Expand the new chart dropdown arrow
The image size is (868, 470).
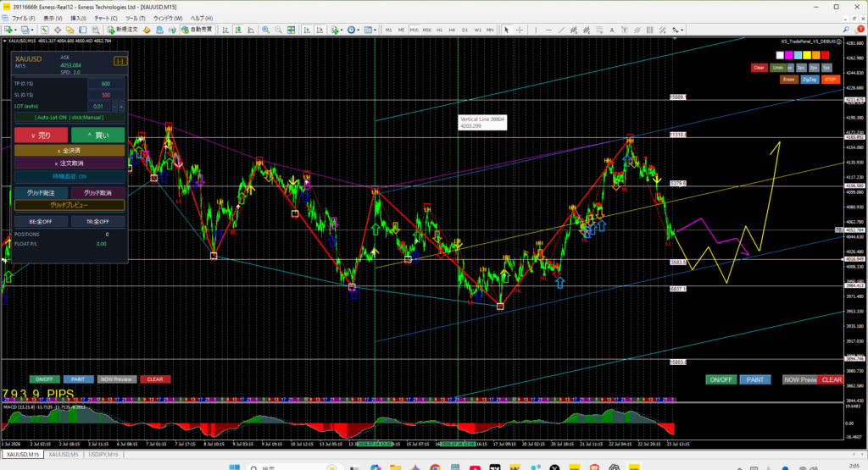15,30
